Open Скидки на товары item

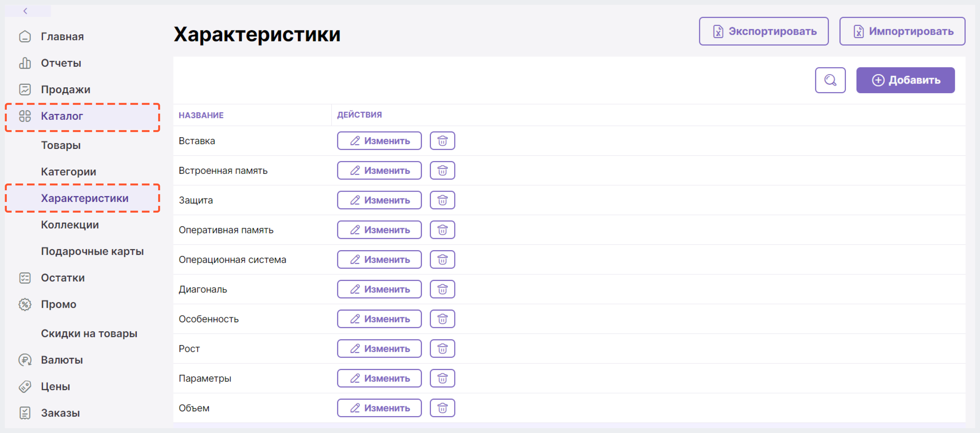(x=89, y=333)
